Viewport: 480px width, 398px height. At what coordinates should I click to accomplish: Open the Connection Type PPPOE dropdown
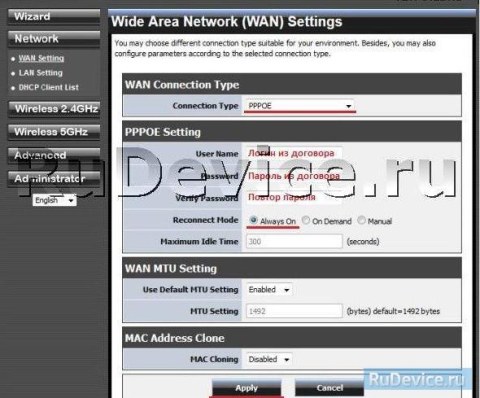[x=300, y=106]
